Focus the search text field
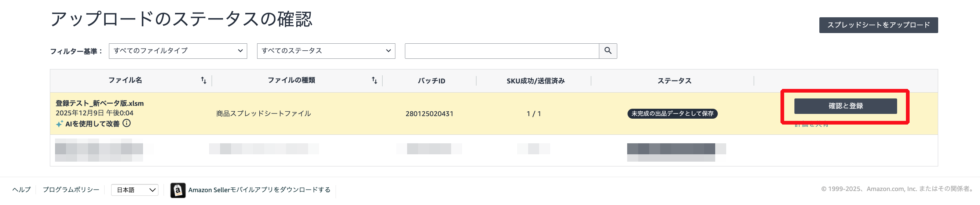The width and height of the screenshot is (980, 205). pos(501,51)
